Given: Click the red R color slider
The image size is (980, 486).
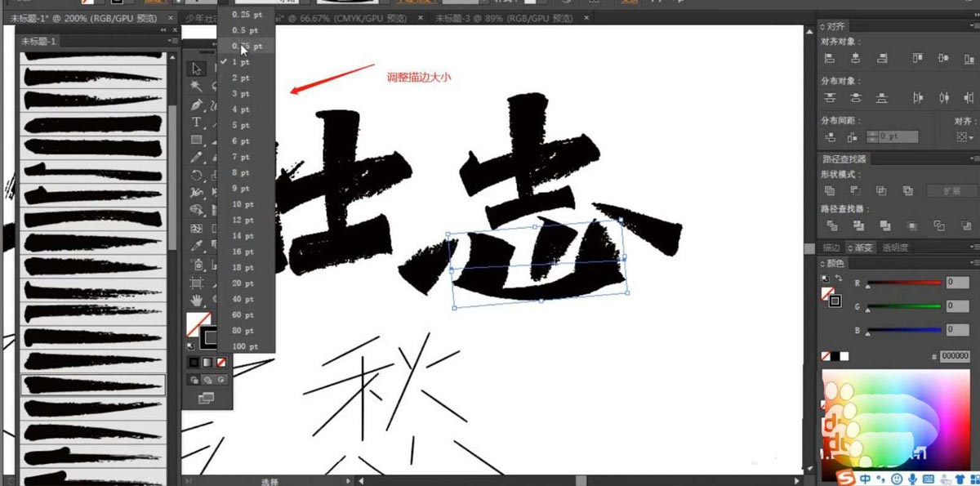Looking at the screenshot, I should (x=904, y=283).
